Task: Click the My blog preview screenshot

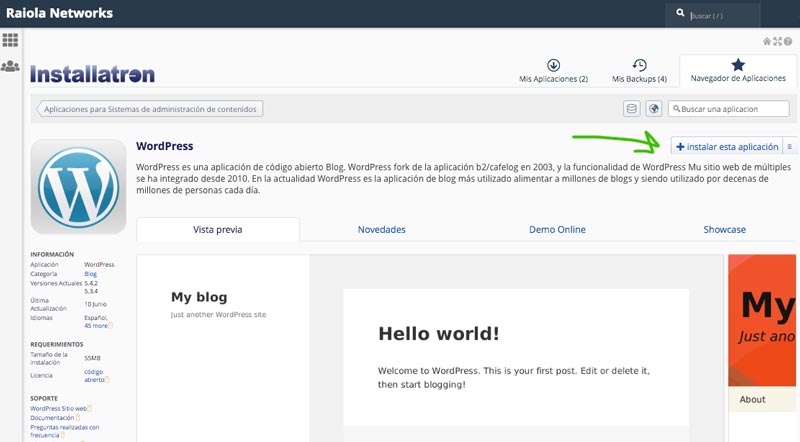Action: 430,348
